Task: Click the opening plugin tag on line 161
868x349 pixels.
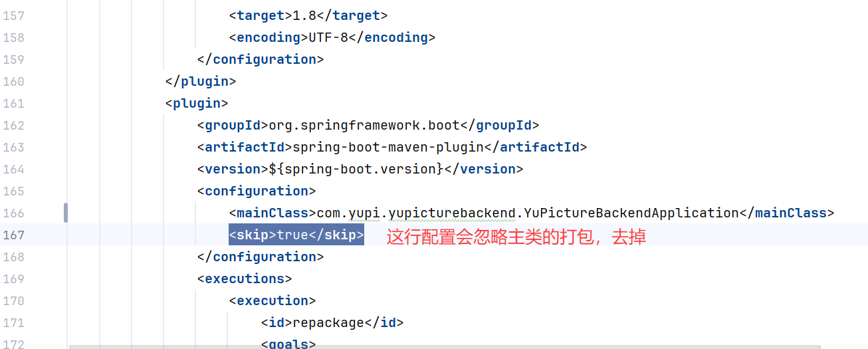Action: coord(197,104)
